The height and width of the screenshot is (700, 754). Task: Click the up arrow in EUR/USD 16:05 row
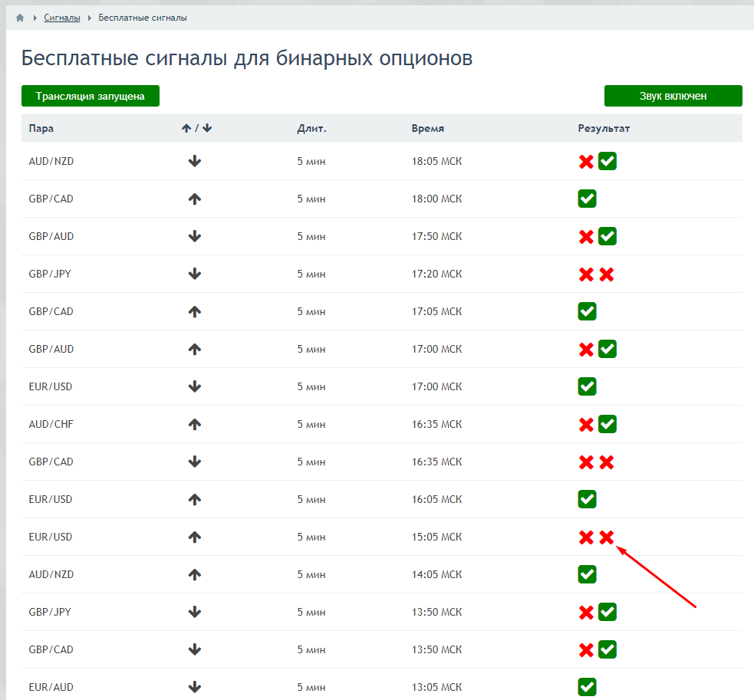(x=194, y=499)
